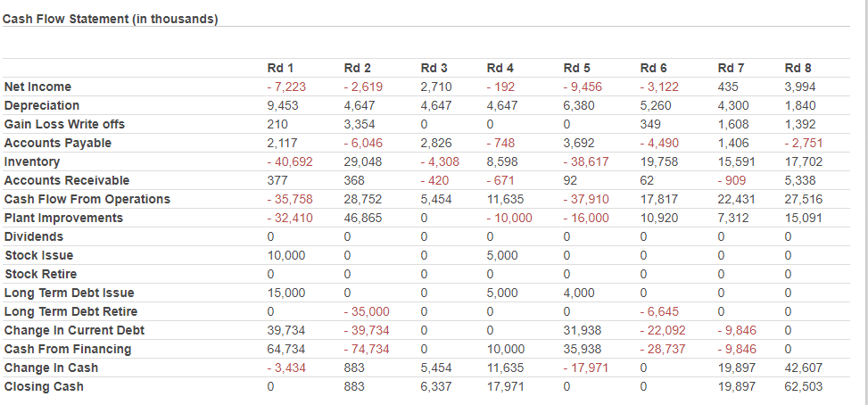Click the 'Accounts Receivable' row label

pyautogui.click(x=66, y=180)
